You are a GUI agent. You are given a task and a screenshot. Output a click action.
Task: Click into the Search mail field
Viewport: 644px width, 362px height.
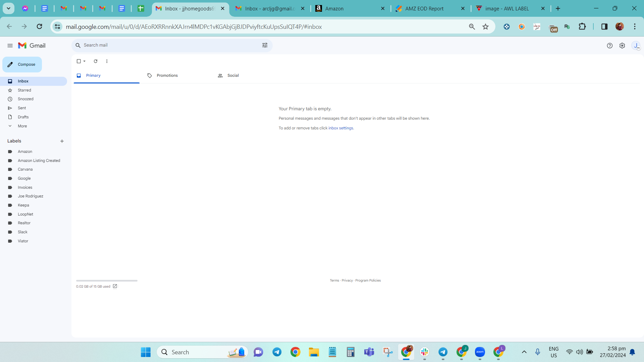pos(171,45)
